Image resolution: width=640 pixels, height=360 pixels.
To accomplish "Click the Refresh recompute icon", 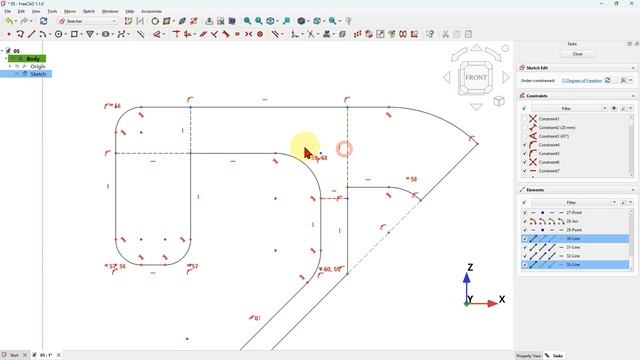I will click(43, 21).
